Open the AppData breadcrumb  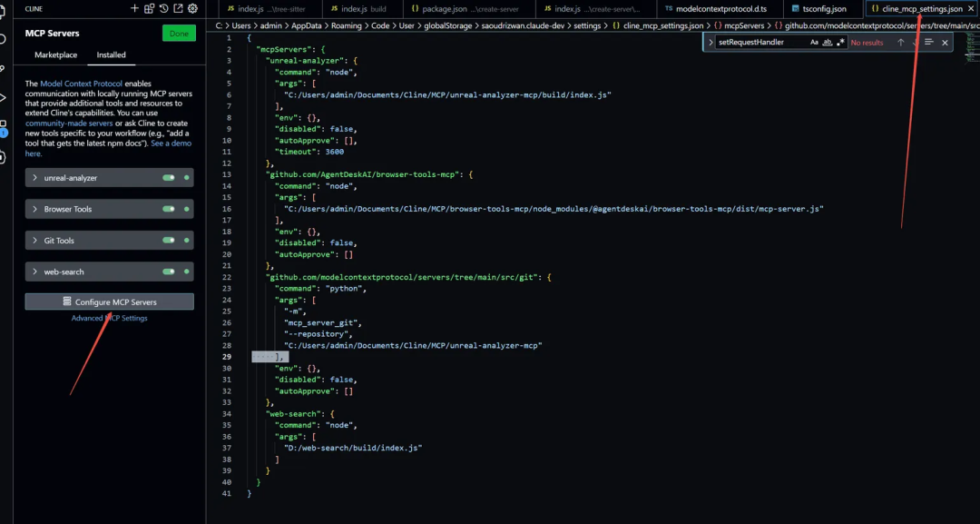[x=307, y=25]
